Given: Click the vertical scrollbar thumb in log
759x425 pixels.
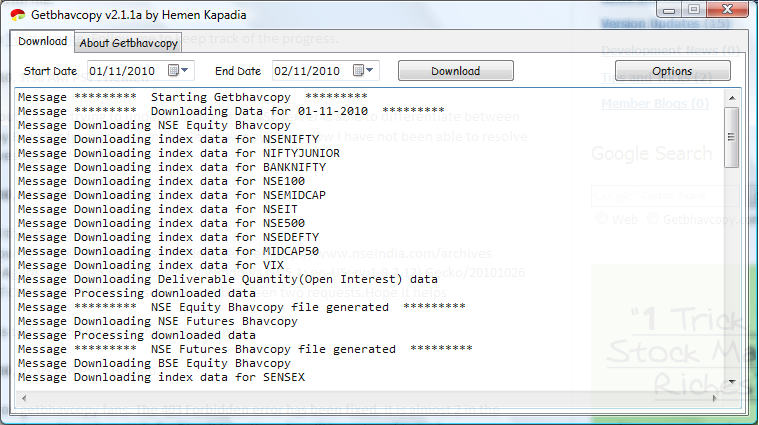Looking at the screenshot, I should (x=732, y=137).
